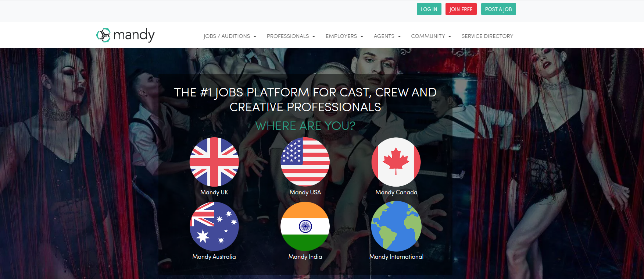644x279 pixels.
Task: Expand the Professionals dropdown arrow
Action: click(314, 36)
